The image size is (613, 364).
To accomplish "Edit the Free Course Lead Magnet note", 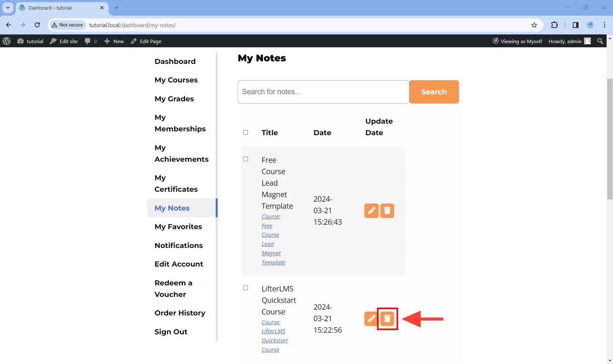I will point(371,211).
